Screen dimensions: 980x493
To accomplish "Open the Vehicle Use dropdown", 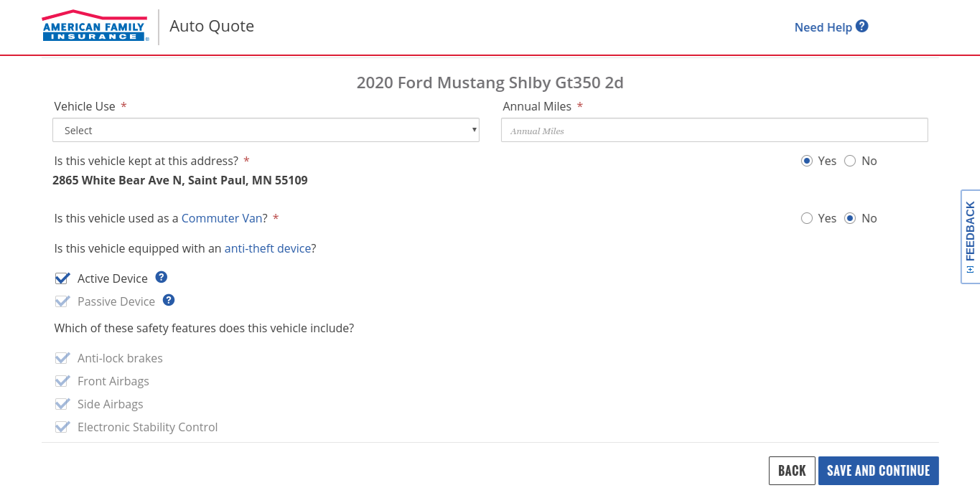I will coord(266,130).
